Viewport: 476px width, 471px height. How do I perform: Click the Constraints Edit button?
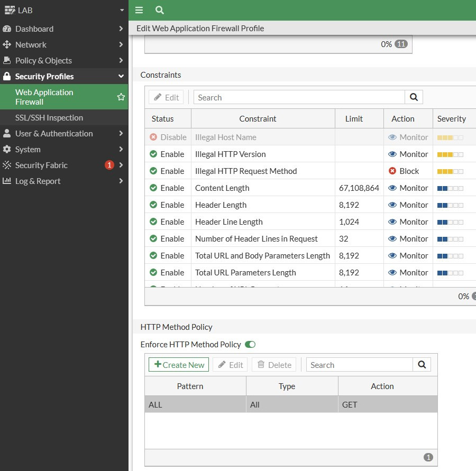[x=166, y=97]
